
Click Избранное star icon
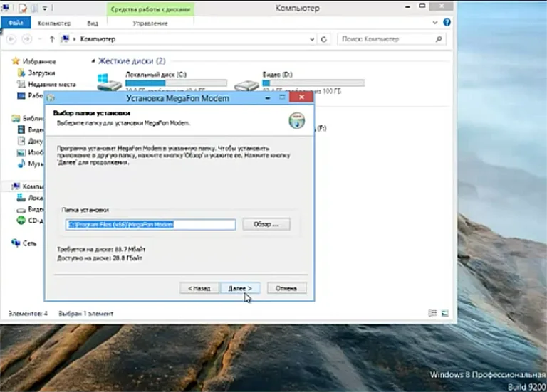pyautogui.click(x=16, y=61)
